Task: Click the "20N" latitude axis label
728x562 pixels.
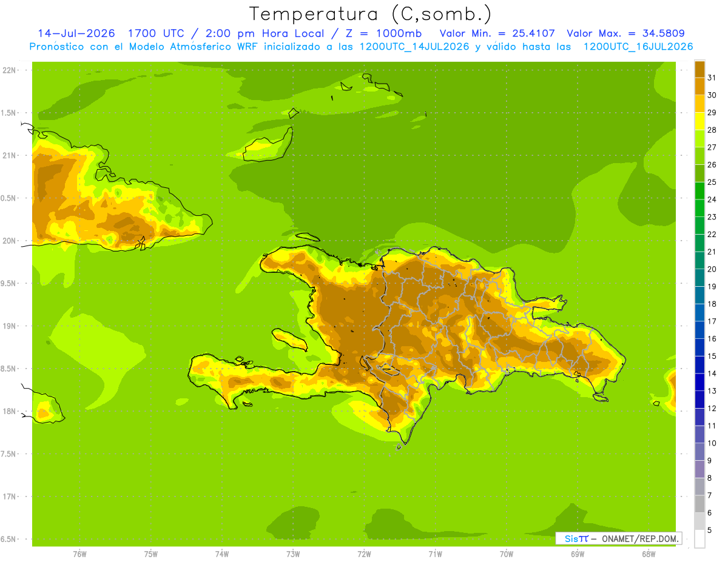Action: tap(9, 241)
